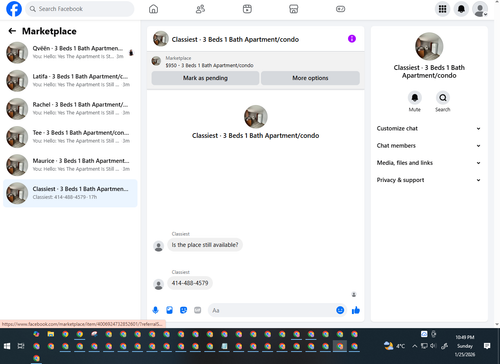
Task: Click profile picture in right info panel
Action: coord(429,46)
